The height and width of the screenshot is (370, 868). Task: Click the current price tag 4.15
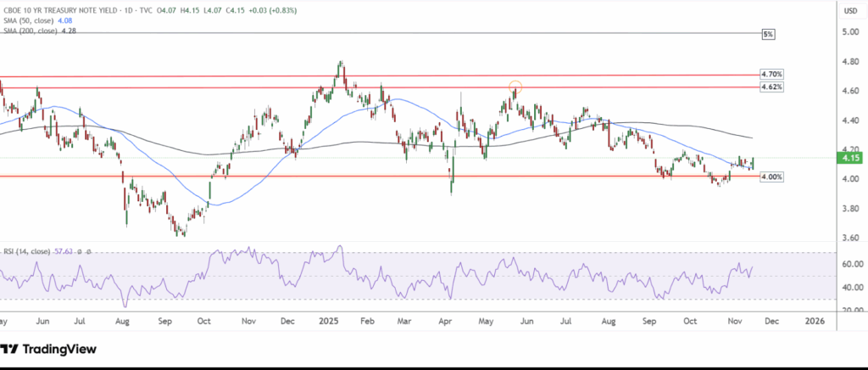(849, 157)
